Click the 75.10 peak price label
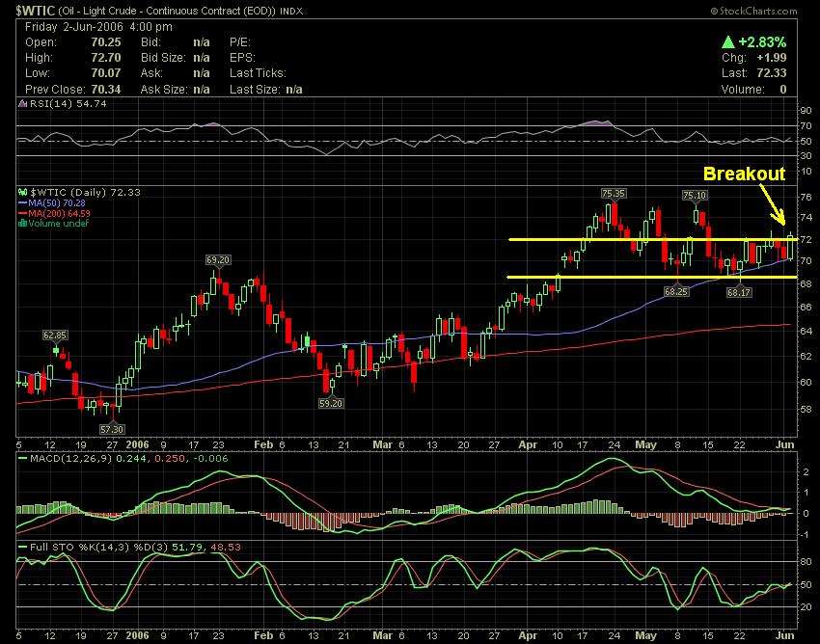Viewport: 820px width, 644px height. pos(695,196)
